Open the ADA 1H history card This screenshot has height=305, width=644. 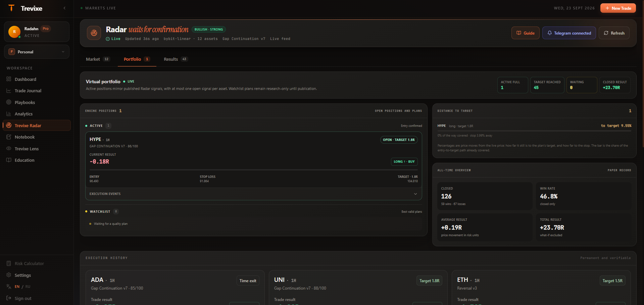tap(175, 288)
